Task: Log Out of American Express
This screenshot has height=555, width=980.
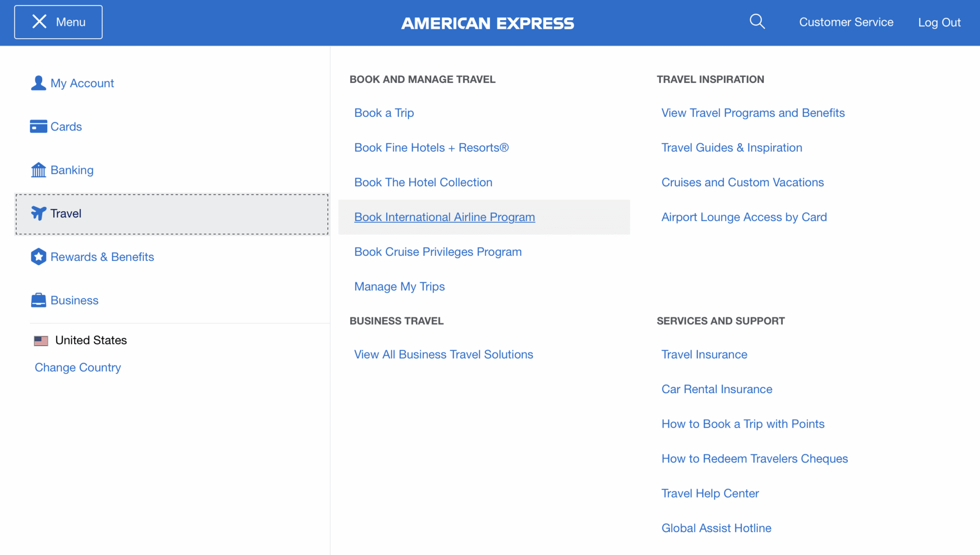Action: click(939, 22)
